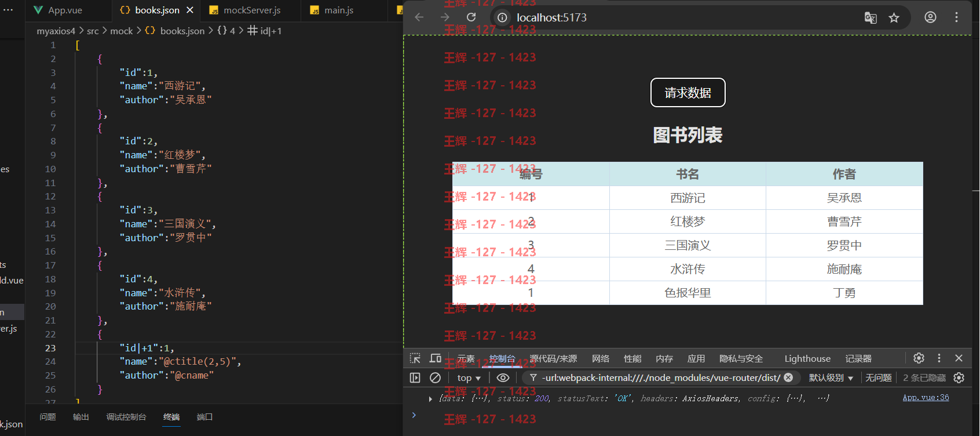The width and height of the screenshot is (980, 436).
Task: Open the Chrome three-dot menu
Action: [x=956, y=17]
